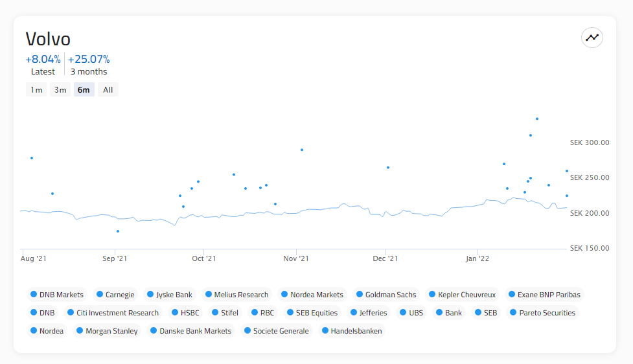633x364 pixels.
Task: Show the All time range
Action: tap(108, 89)
